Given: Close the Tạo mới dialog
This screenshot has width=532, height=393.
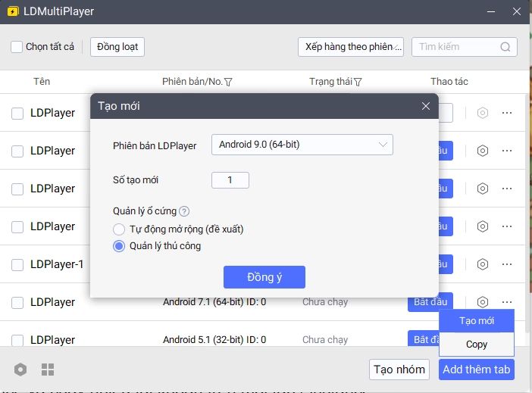Looking at the screenshot, I should tap(426, 106).
